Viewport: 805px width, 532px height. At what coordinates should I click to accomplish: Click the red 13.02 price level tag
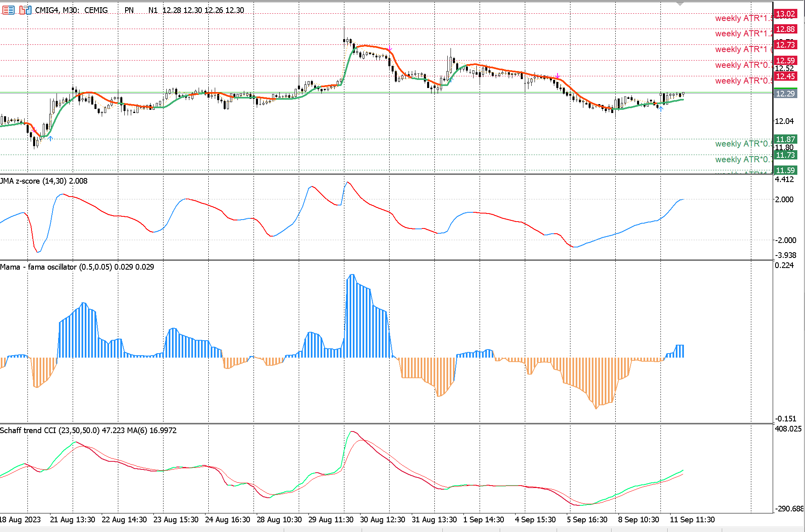point(785,14)
